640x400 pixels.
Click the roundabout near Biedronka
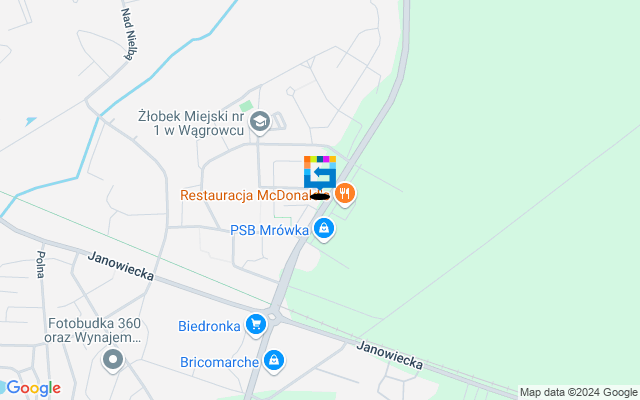click(x=273, y=316)
